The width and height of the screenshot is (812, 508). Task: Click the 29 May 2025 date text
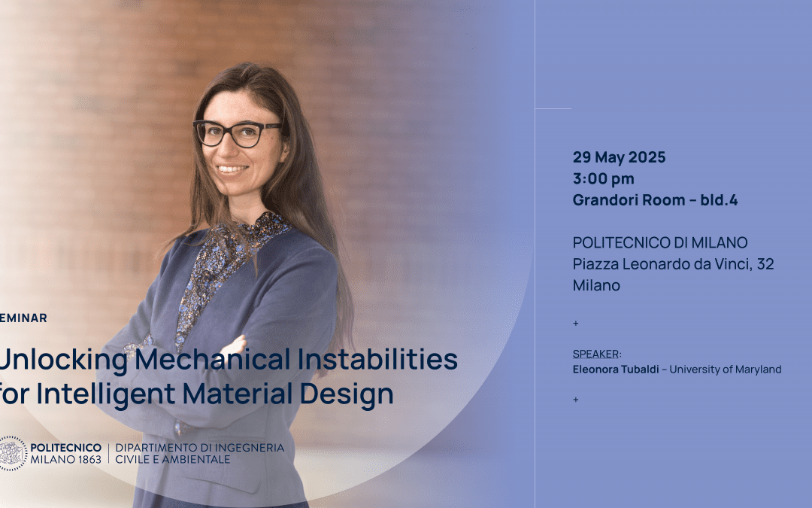tap(618, 157)
